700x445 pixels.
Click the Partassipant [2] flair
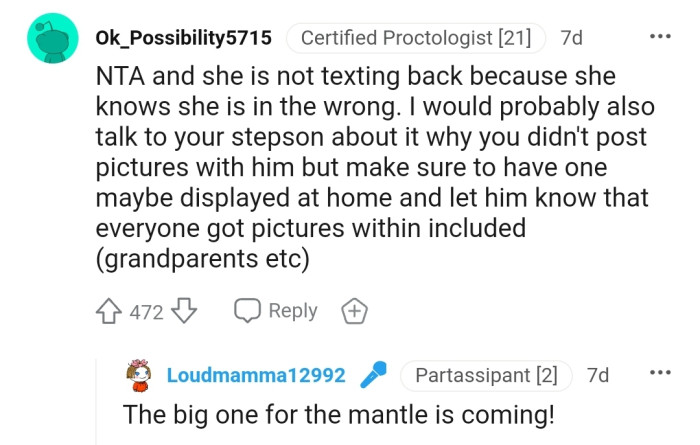pyautogui.click(x=485, y=376)
